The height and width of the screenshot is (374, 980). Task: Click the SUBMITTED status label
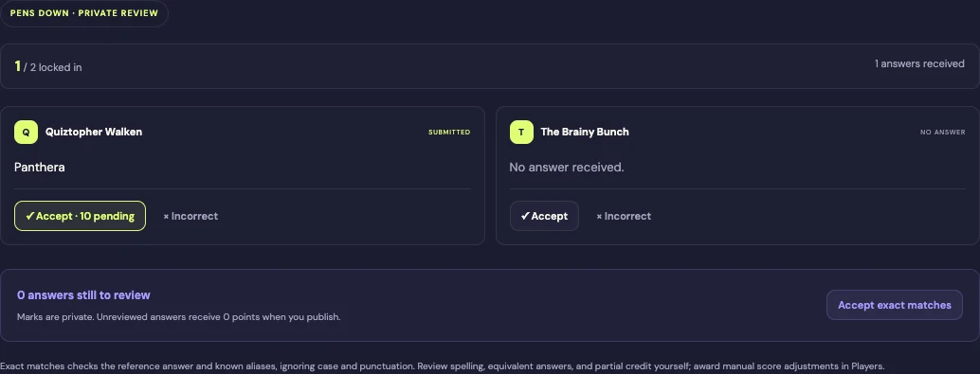pos(449,133)
